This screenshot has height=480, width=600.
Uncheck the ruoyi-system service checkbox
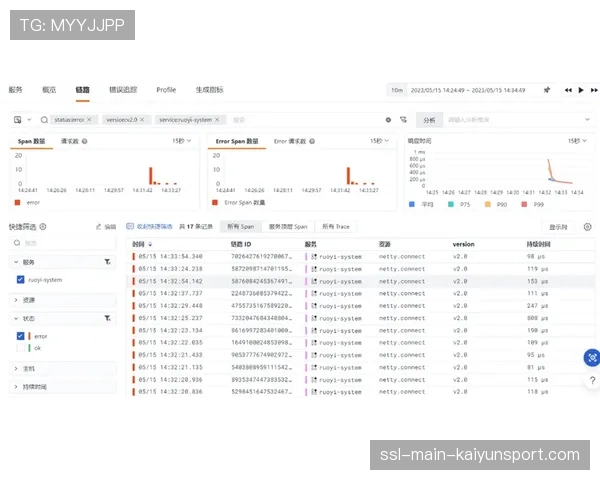[21, 281]
